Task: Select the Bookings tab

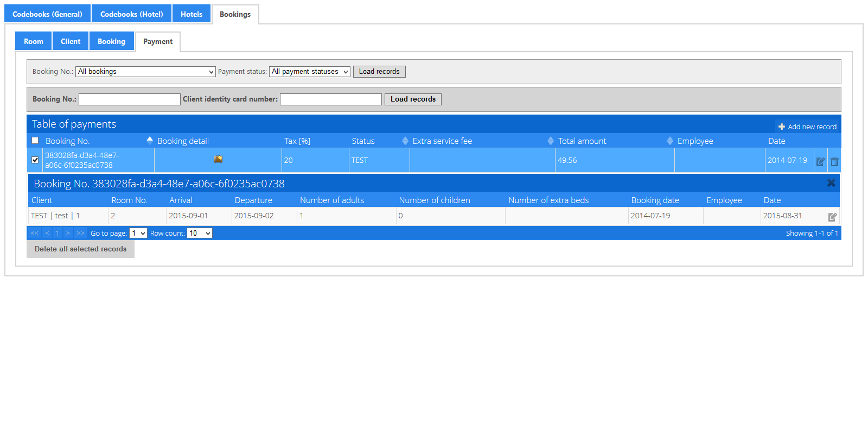Action: point(235,14)
